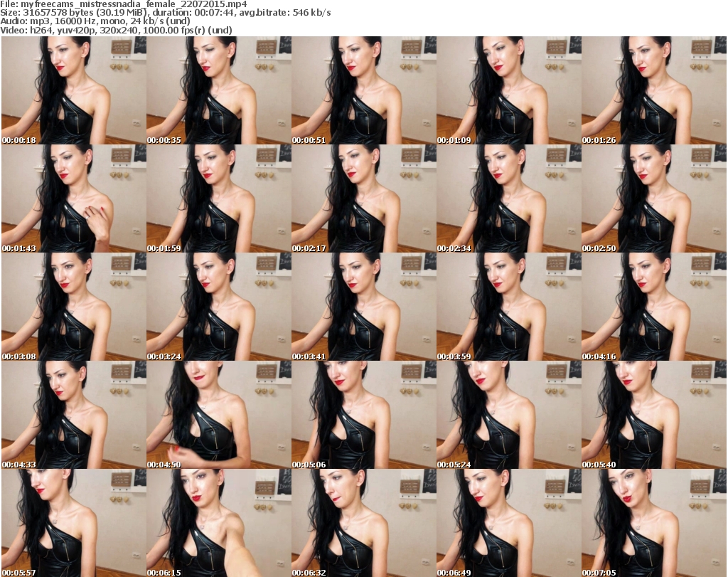This screenshot has width=728, height=577.
Task: Pick the preview frame at 00:05:24
Action: [x=508, y=415]
